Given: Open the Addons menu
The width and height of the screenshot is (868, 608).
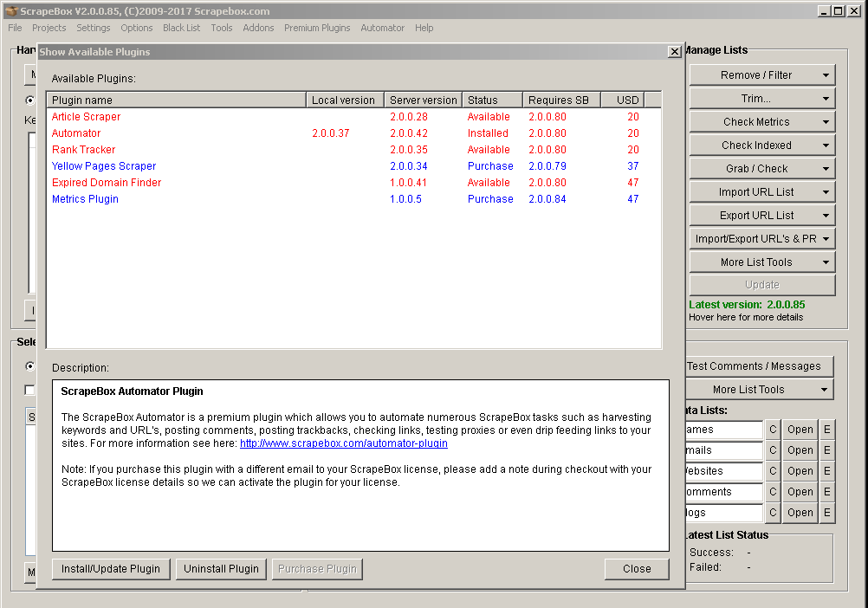Looking at the screenshot, I should [258, 28].
